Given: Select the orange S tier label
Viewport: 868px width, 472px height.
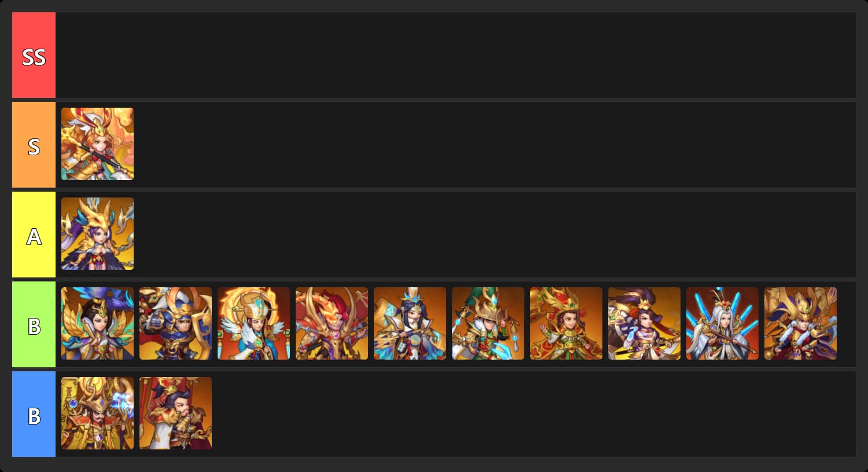Looking at the screenshot, I should pyautogui.click(x=34, y=145).
